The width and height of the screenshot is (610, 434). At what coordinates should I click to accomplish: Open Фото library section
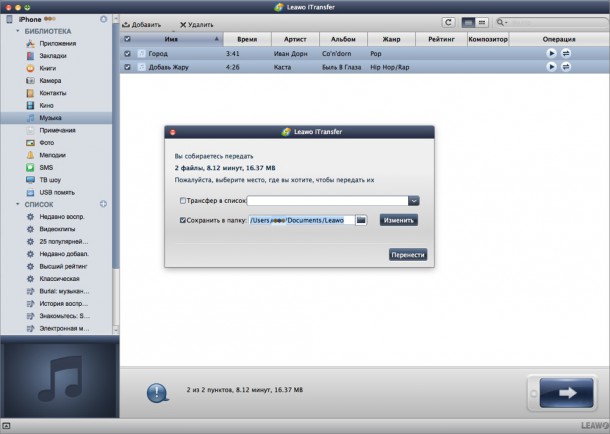point(46,143)
